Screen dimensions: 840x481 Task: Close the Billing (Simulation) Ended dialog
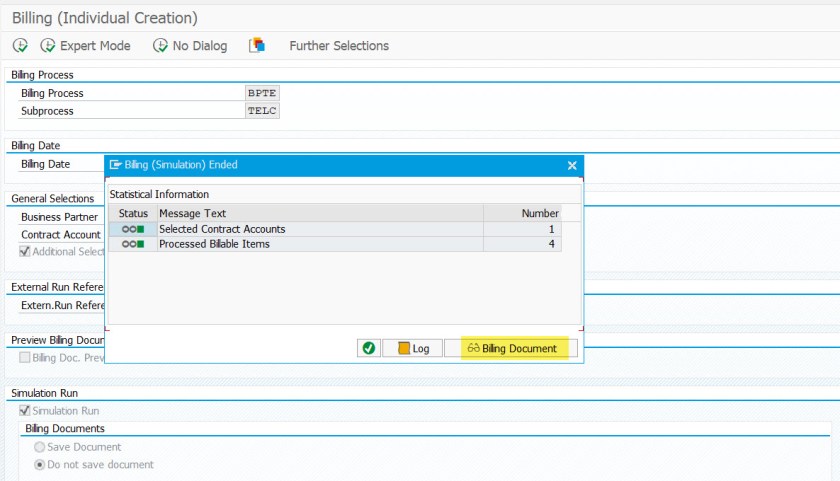[x=572, y=165]
